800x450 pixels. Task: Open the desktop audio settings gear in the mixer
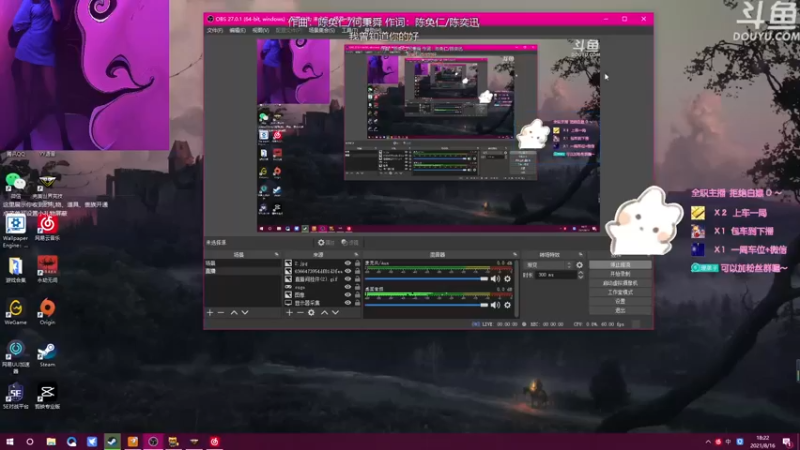point(507,305)
